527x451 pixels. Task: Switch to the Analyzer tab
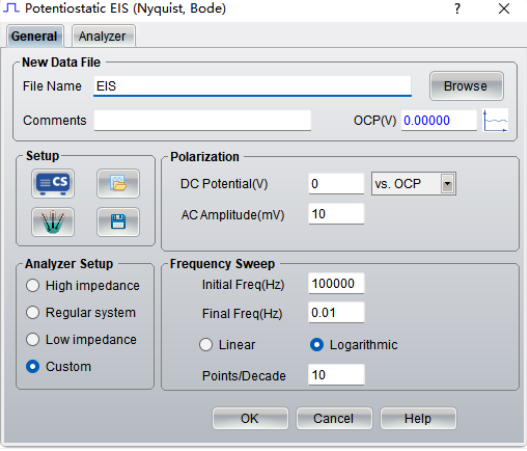(x=103, y=36)
